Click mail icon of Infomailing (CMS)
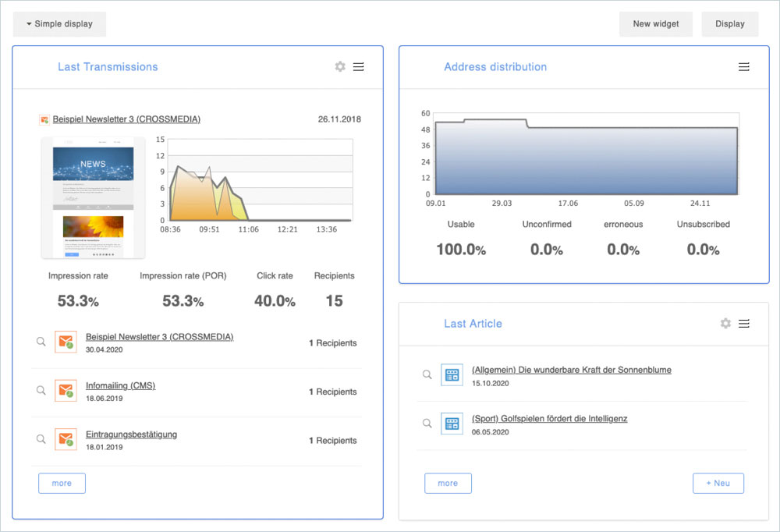 coord(66,391)
